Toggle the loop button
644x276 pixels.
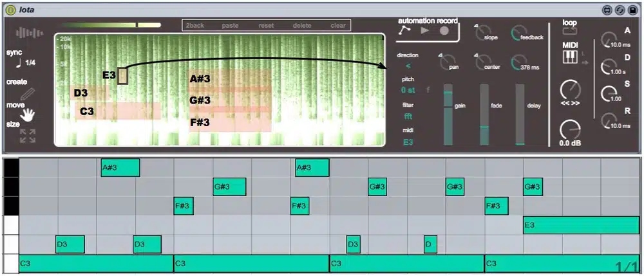click(x=569, y=31)
